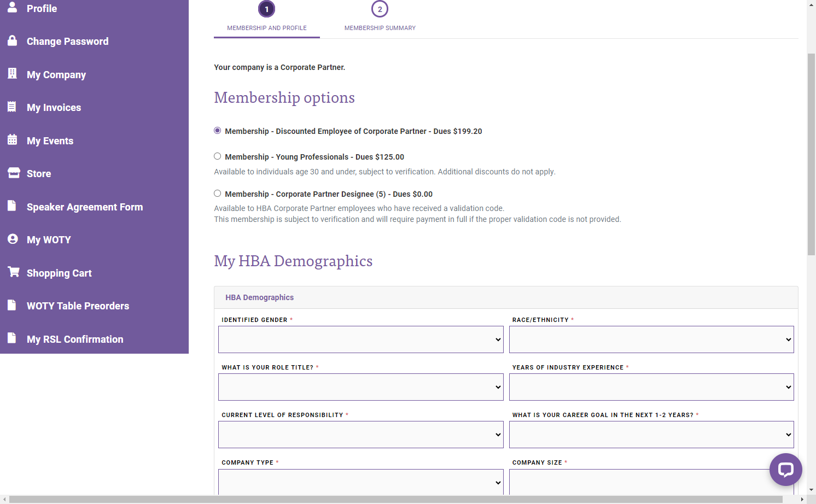Switch to Membership Summary tab
The image size is (816, 504).
pos(380,28)
